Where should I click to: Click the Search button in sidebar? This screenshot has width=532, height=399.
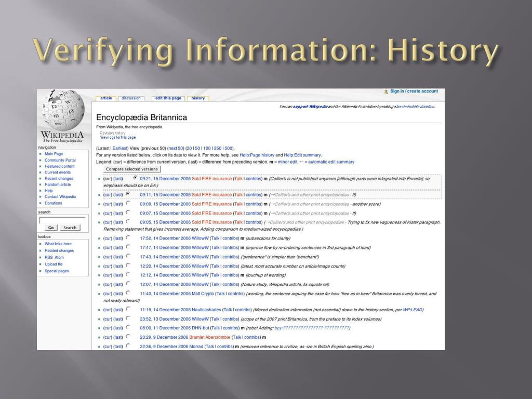[70, 228]
